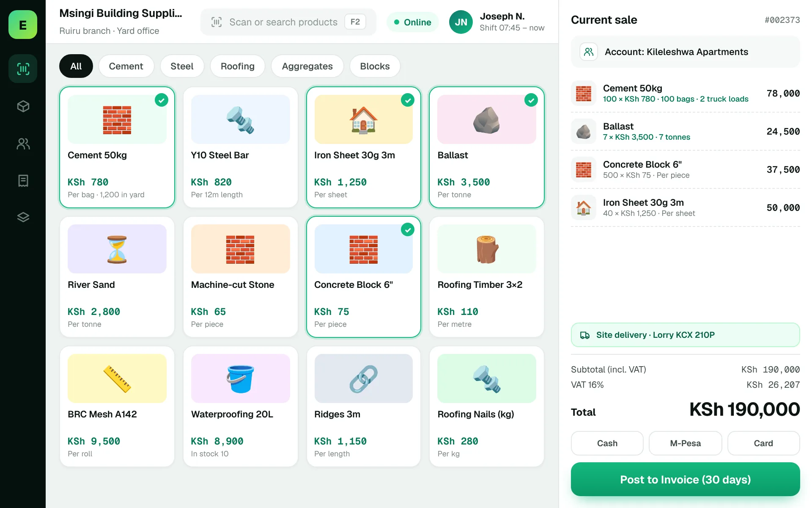Image resolution: width=812 pixels, height=508 pixels.
Task: Add Roofing Timber 3×2 product card
Action: [x=487, y=277]
